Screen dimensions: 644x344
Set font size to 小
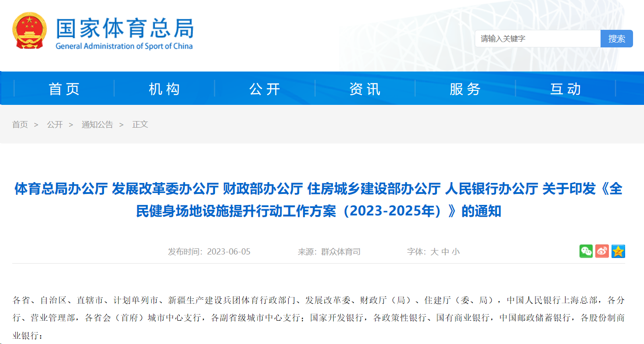tap(456, 252)
